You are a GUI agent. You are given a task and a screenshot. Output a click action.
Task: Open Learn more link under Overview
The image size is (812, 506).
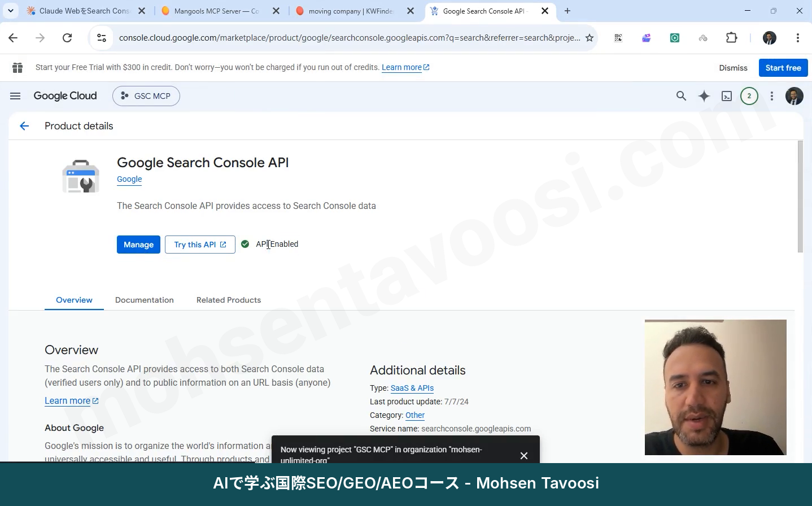72,400
